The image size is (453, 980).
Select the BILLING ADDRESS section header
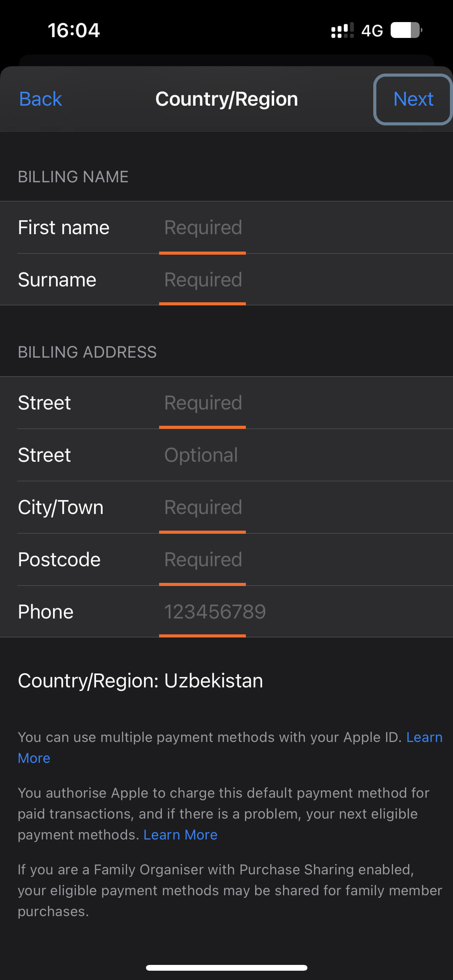88,352
